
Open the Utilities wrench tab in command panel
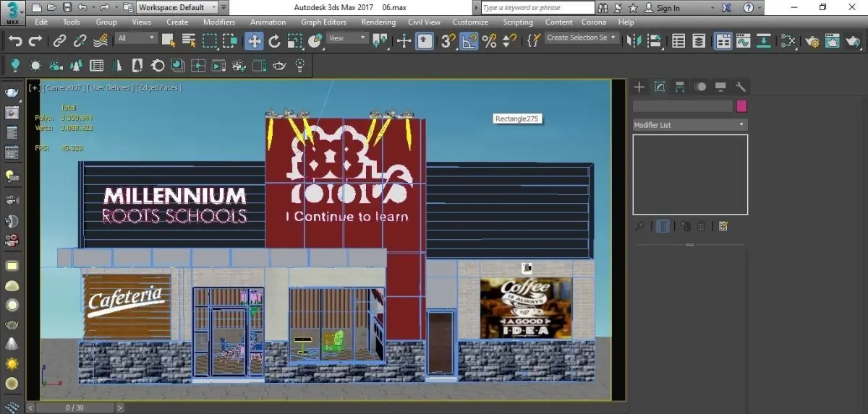pos(741,87)
